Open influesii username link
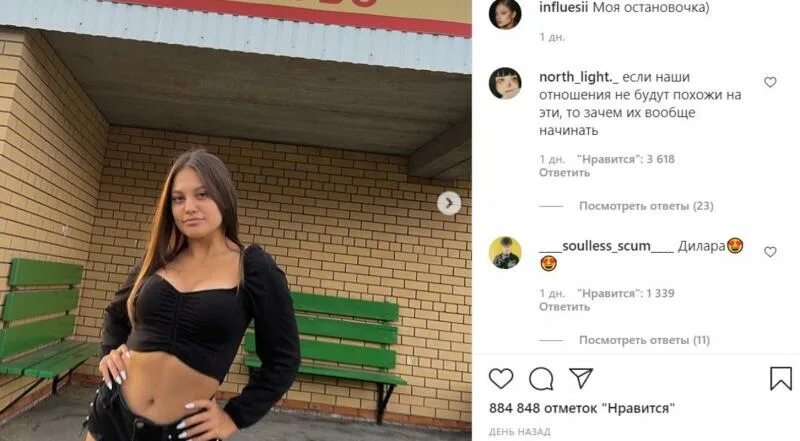Screen dimensions: 800x441 (563, 8)
